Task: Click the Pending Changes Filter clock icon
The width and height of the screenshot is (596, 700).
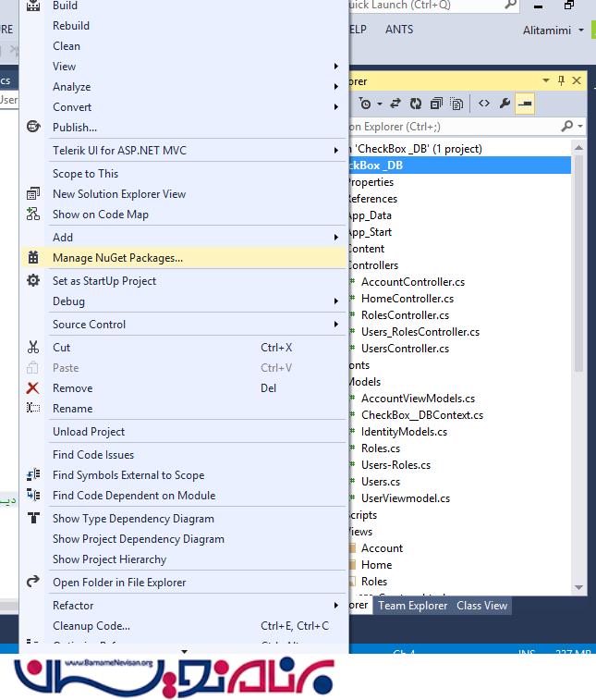Action: click(x=367, y=104)
